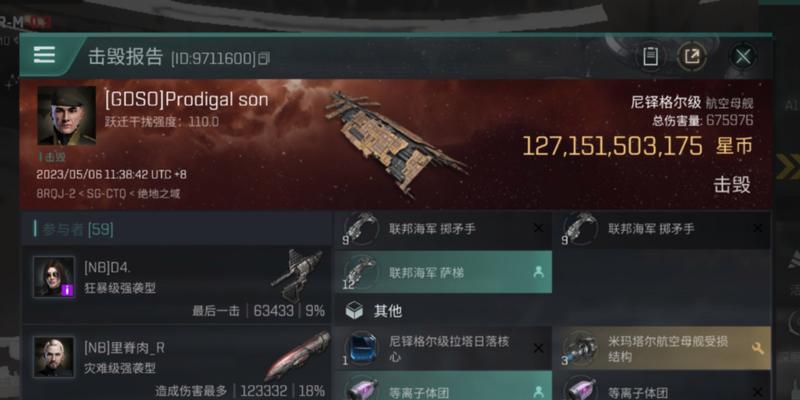Open the hamburger menu beside 击毁报告

[x=44, y=55]
